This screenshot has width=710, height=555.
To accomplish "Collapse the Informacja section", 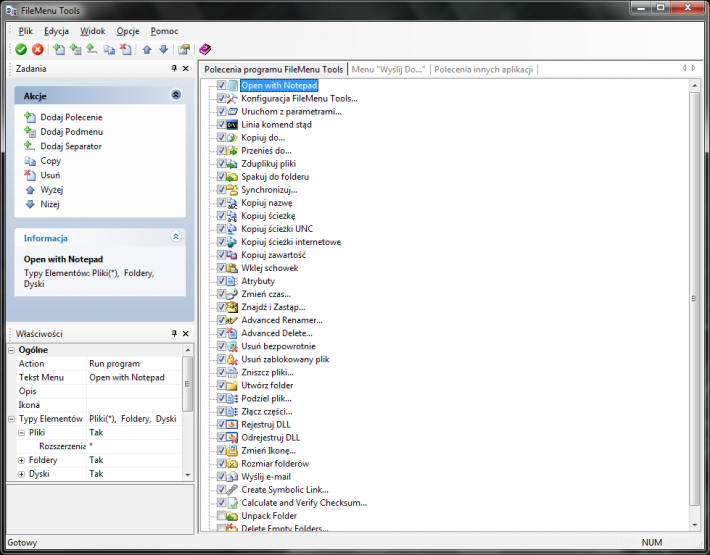I will click(176, 237).
